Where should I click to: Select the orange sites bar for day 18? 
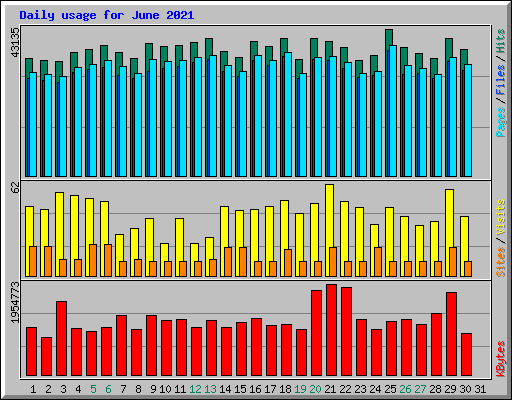tap(288, 263)
